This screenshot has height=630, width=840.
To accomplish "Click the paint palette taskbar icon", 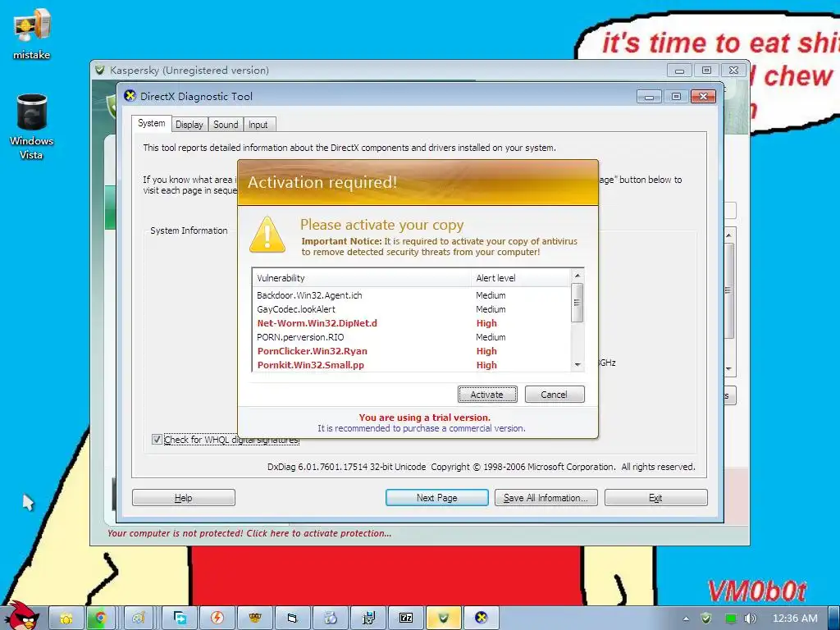I will 139,619.
